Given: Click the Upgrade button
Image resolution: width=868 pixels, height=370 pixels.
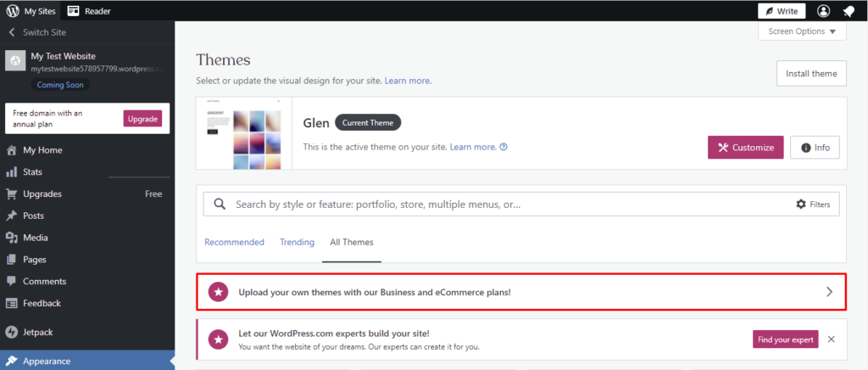Looking at the screenshot, I should (142, 119).
